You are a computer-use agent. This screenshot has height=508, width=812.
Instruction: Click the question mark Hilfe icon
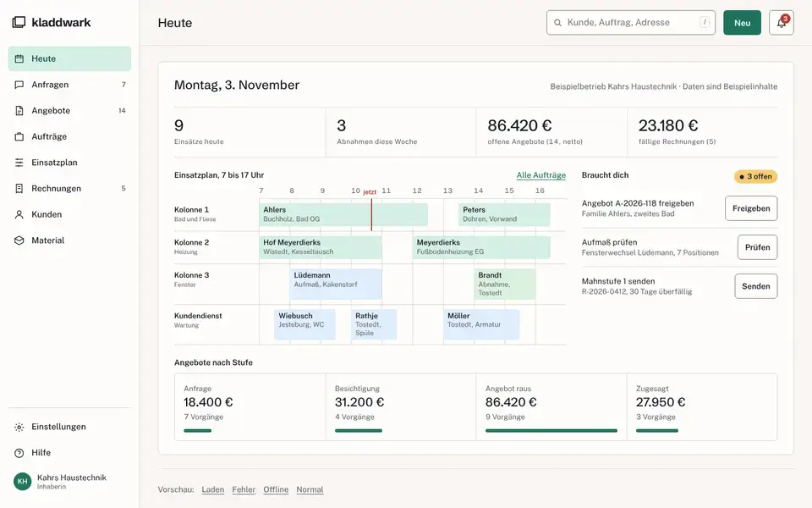coord(19,452)
